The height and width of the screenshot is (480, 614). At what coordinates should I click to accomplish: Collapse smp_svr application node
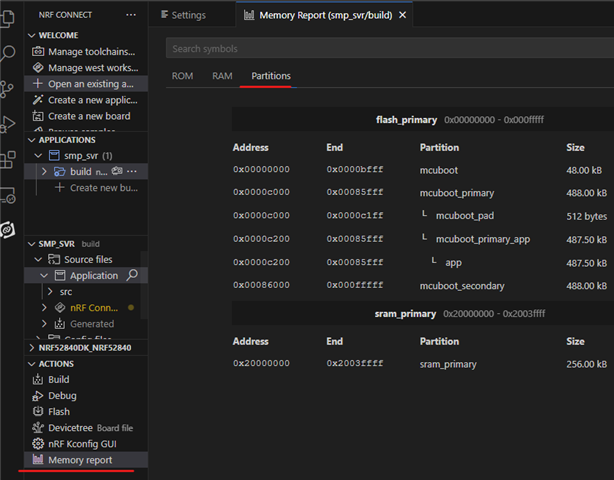(38, 155)
